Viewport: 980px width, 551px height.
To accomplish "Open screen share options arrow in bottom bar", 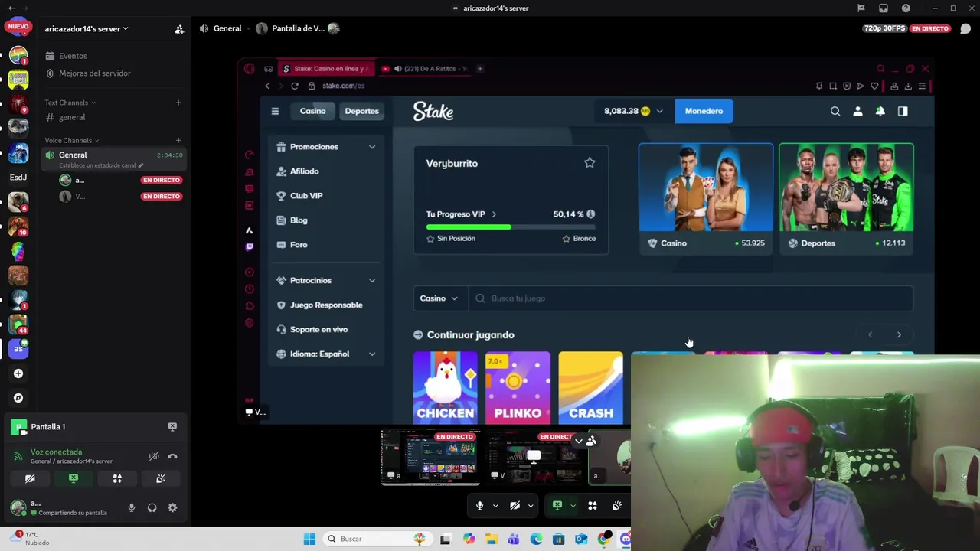I will click(573, 506).
